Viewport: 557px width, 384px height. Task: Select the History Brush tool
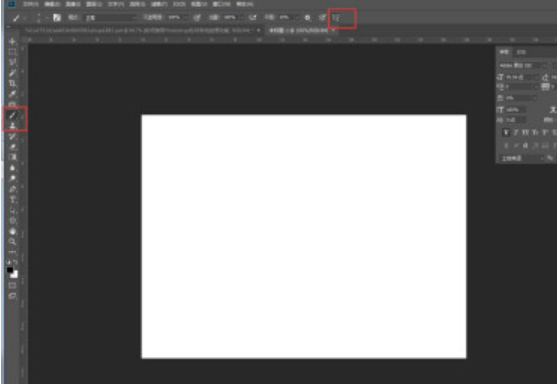coord(12,136)
